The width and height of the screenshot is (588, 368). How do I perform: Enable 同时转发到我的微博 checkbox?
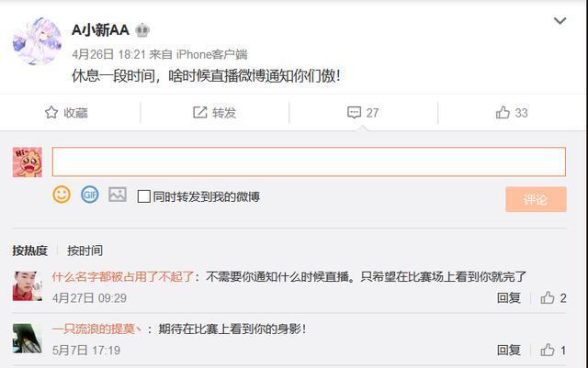point(144,196)
